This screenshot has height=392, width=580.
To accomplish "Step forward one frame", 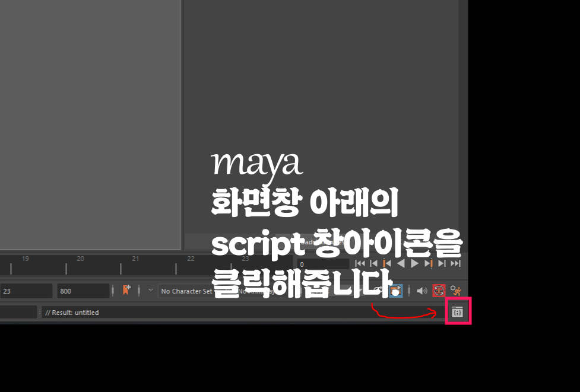I will tap(442, 263).
